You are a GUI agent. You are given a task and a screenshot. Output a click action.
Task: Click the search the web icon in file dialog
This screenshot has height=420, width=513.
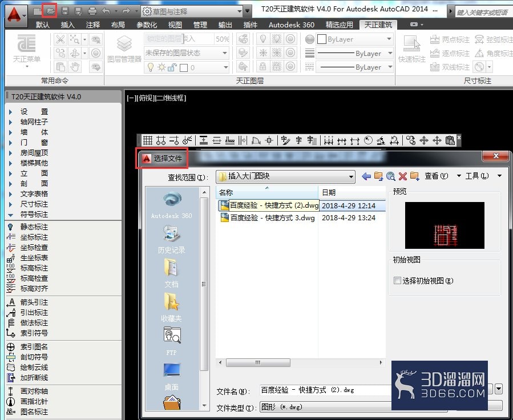click(x=390, y=176)
